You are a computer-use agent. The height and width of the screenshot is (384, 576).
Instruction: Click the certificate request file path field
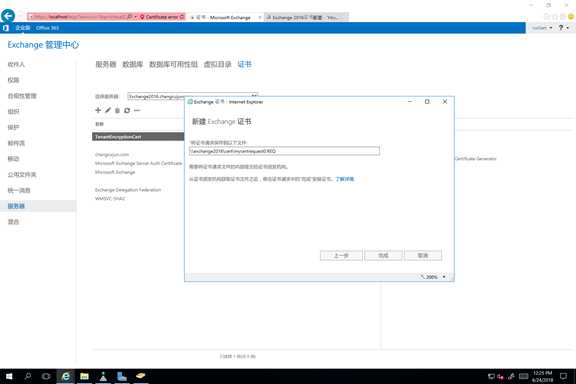click(x=284, y=151)
